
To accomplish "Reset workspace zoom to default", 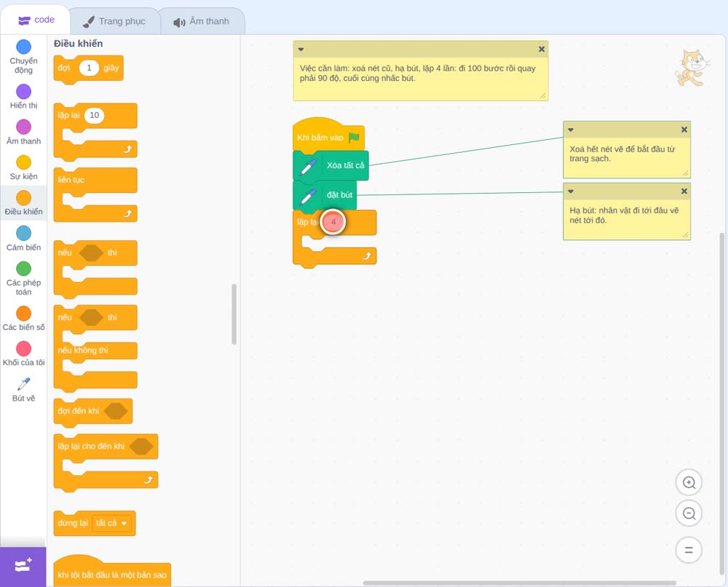I will pos(689,550).
